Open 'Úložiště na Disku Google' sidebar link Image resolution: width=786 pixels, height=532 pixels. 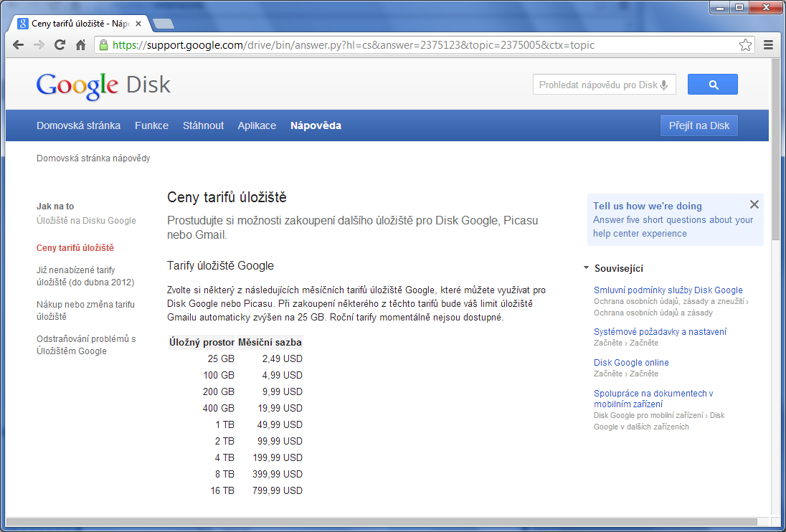tap(86, 220)
